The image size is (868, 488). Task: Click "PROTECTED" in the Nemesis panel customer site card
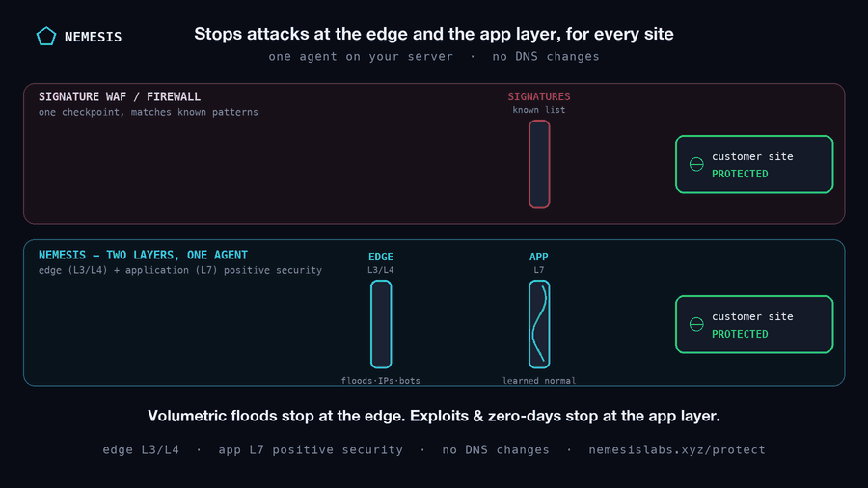[x=740, y=334]
